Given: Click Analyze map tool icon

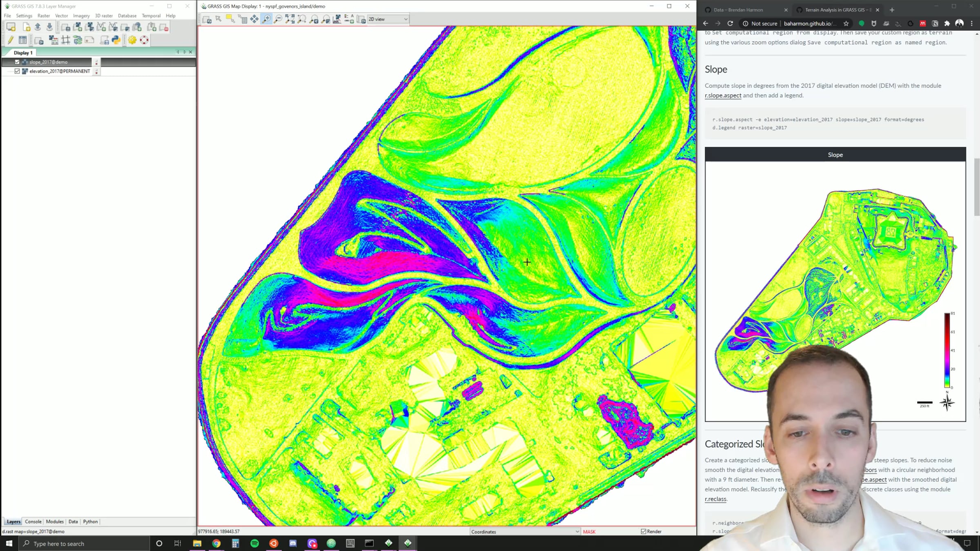Looking at the screenshot, I should (337, 19).
